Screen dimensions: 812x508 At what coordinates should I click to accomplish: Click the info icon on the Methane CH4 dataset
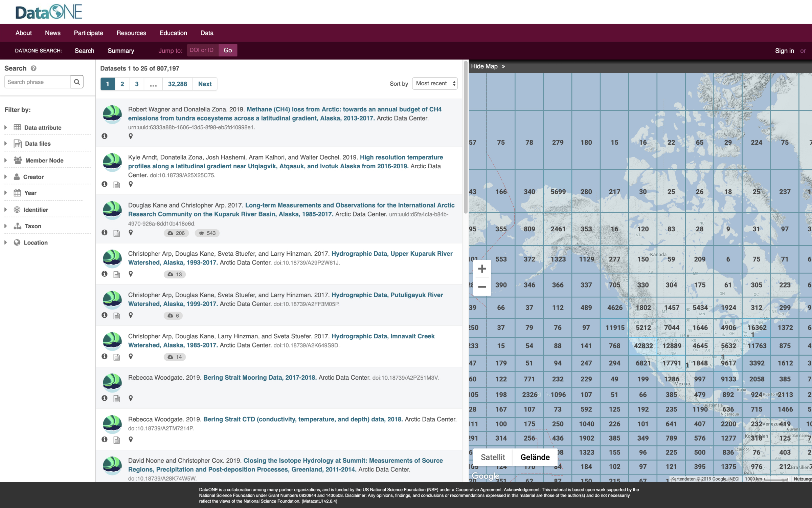pos(105,136)
